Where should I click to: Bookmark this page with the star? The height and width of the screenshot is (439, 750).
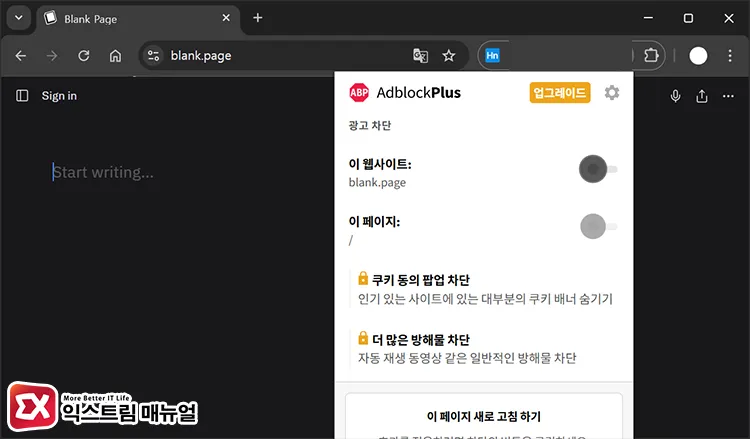[449, 56]
